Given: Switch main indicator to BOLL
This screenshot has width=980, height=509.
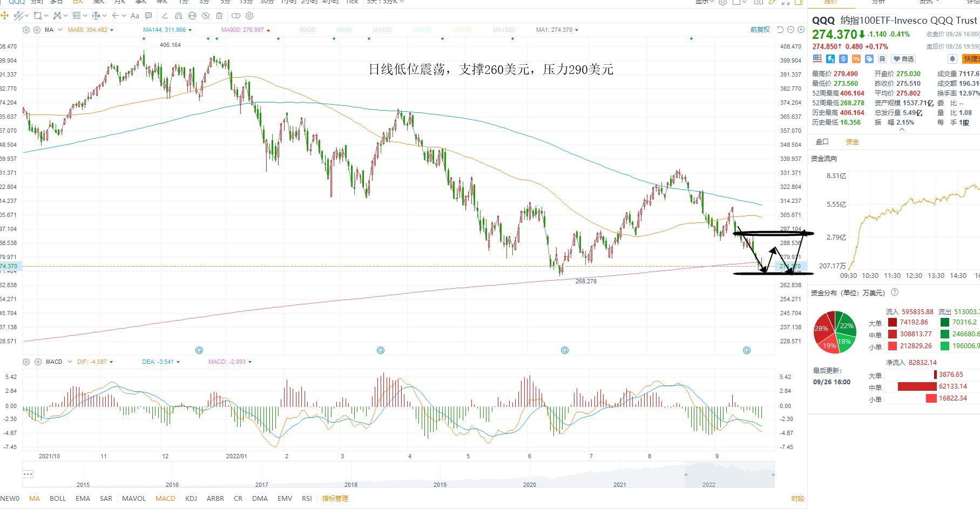Looking at the screenshot, I should point(58,499).
